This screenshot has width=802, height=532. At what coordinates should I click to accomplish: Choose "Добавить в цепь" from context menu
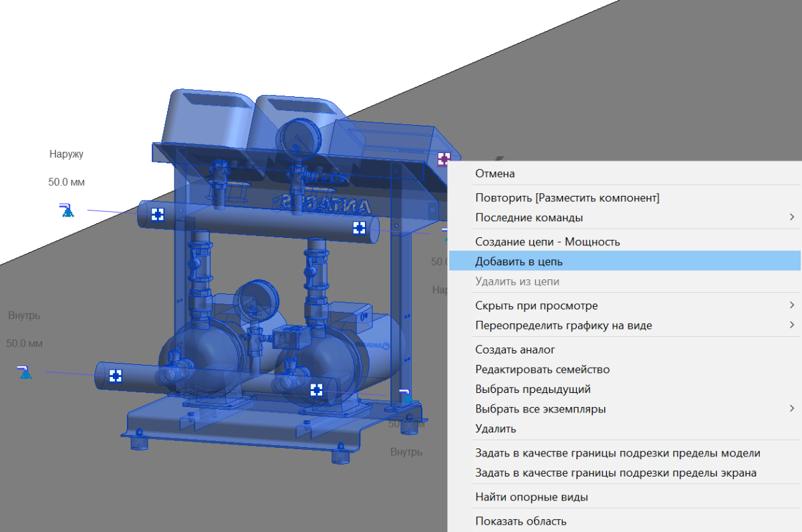coord(519,261)
